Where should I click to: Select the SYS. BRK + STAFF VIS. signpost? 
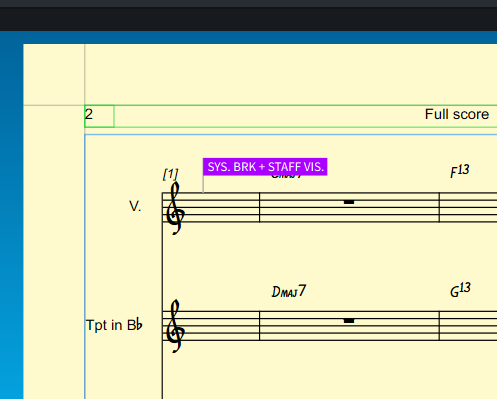[265, 167]
